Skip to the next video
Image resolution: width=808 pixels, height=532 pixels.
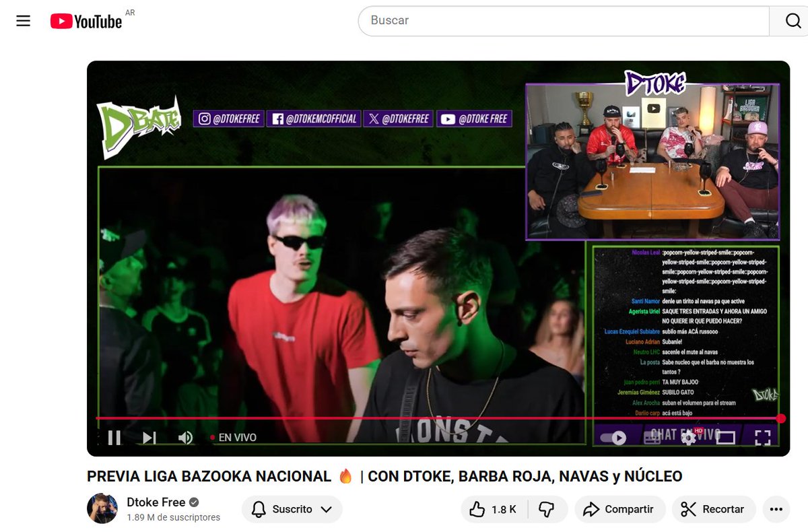[149, 438]
